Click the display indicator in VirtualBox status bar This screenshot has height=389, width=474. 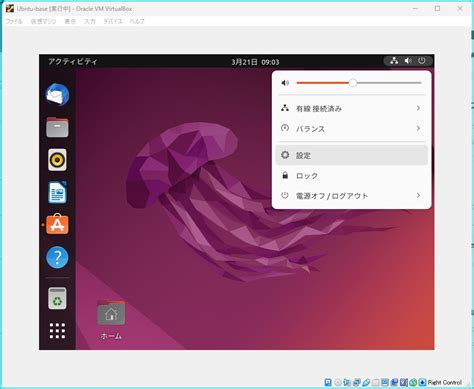pyautogui.click(x=385, y=382)
